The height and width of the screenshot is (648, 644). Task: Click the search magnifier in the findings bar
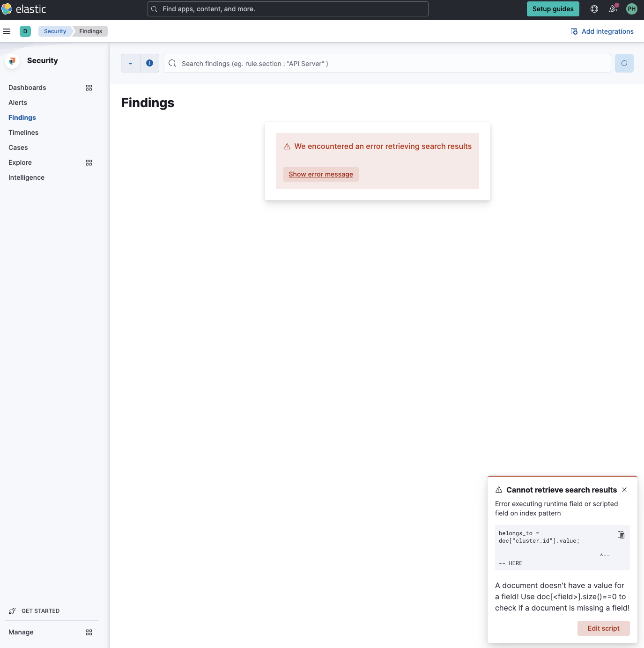click(172, 63)
